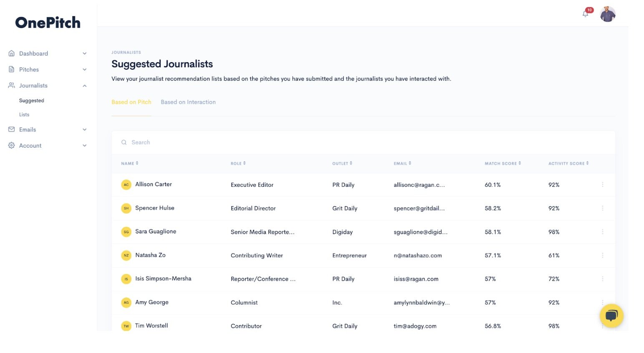644x353 pixels.
Task: Click the Digiday outlet cell
Action: [x=342, y=232]
